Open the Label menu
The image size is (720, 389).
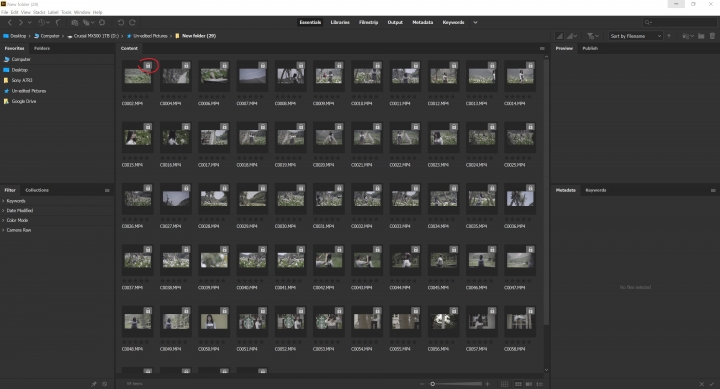tap(53, 12)
